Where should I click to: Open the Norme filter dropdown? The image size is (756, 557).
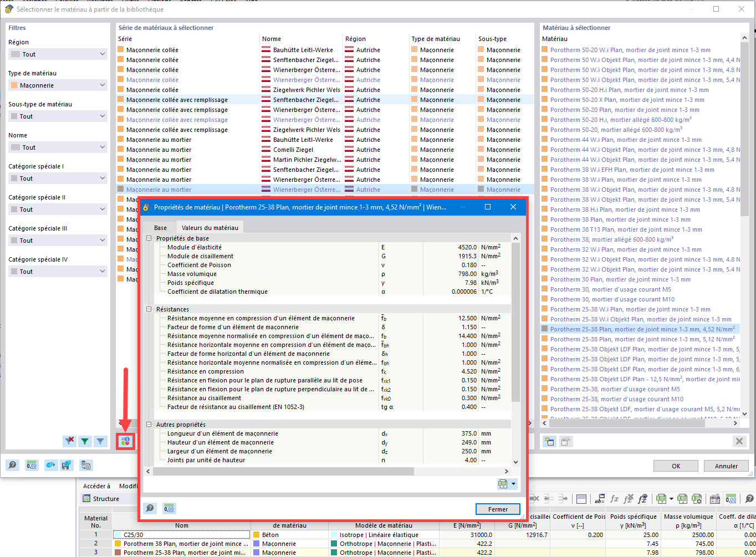(58, 147)
